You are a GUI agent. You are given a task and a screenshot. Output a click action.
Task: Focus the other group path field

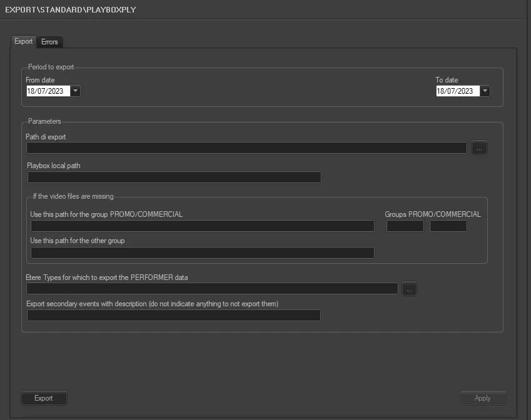coord(202,252)
